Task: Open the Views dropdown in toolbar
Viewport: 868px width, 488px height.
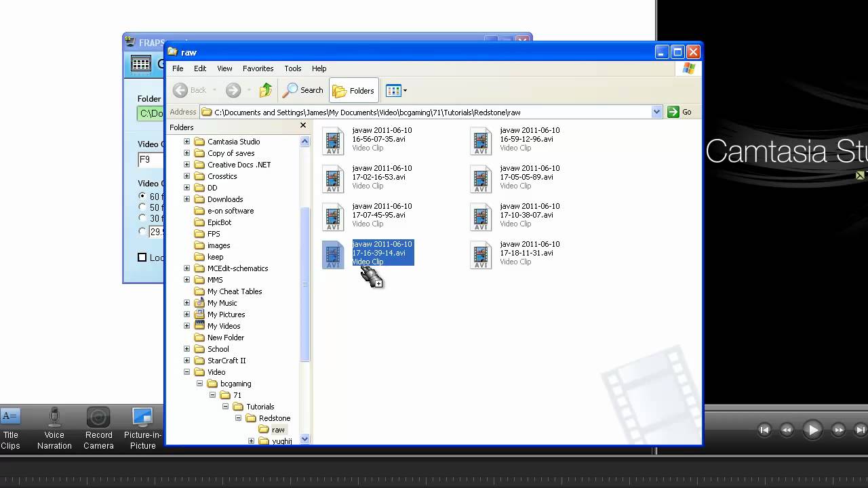Action: pyautogui.click(x=396, y=90)
